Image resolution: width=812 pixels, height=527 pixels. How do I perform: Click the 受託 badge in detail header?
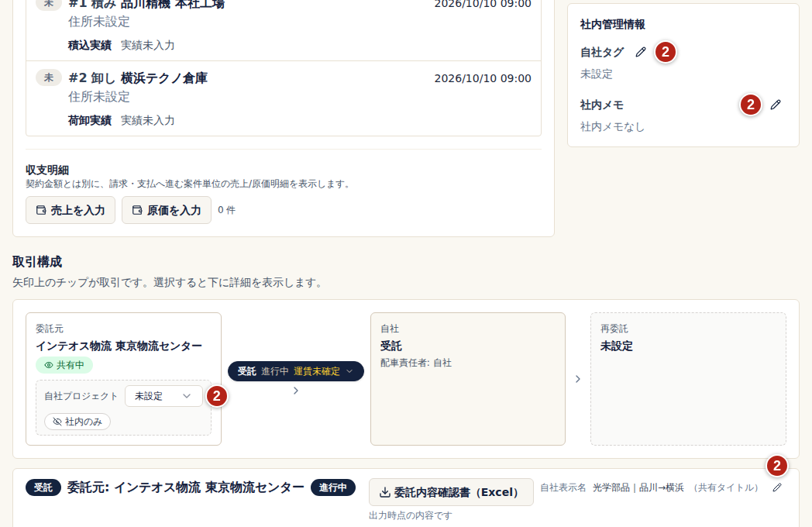tap(43, 487)
